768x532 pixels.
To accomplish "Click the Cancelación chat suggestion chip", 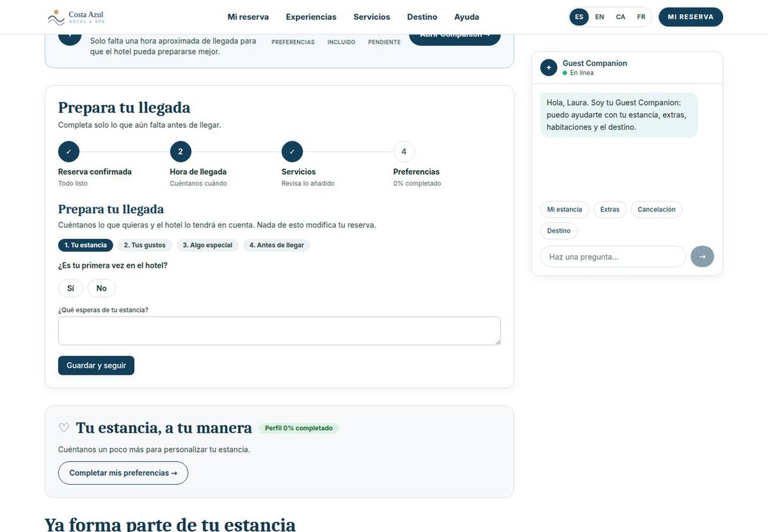I will tap(657, 210).
